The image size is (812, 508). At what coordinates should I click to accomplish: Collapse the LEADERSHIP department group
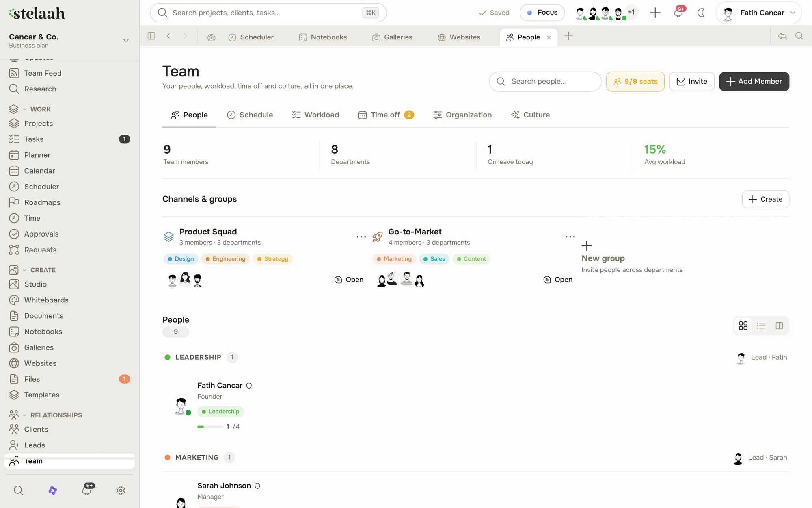198,357
